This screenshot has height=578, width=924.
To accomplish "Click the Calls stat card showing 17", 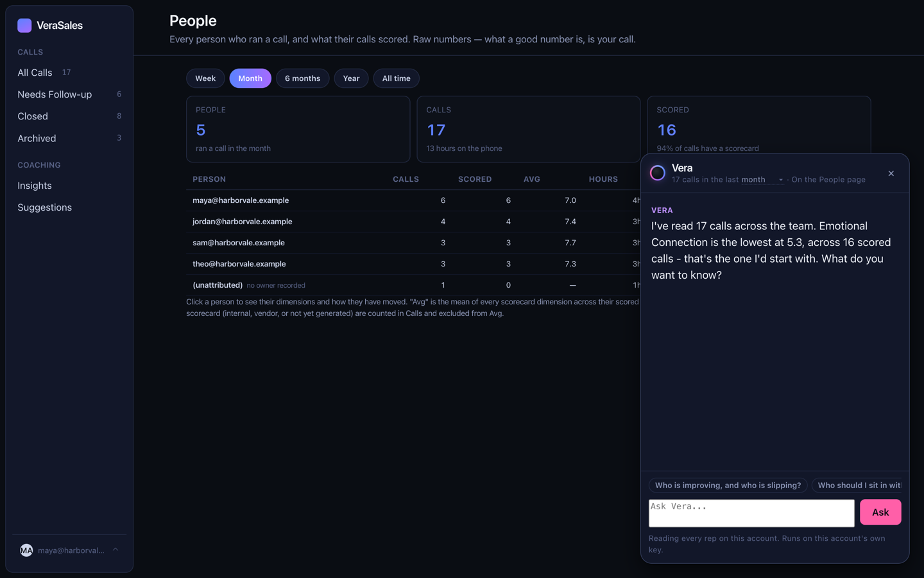I will coord(528,129).
